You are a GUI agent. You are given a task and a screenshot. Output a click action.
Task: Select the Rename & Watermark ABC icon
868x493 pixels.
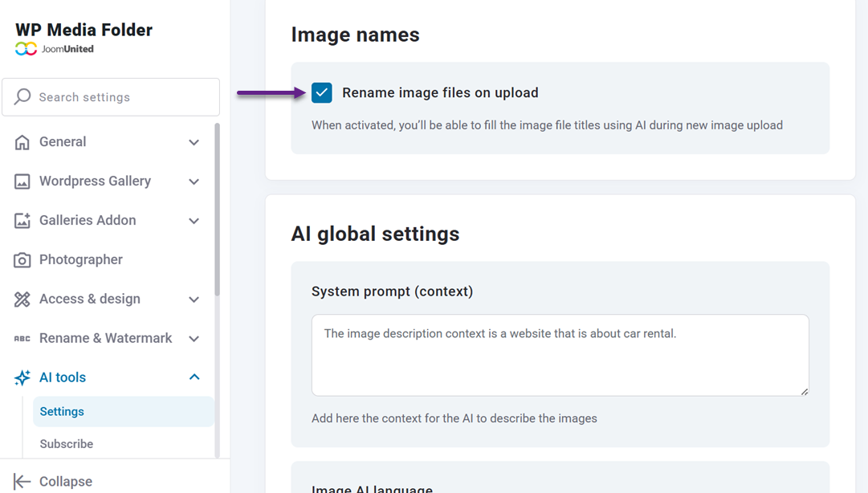pyautogui.click(x=22, y=338)
